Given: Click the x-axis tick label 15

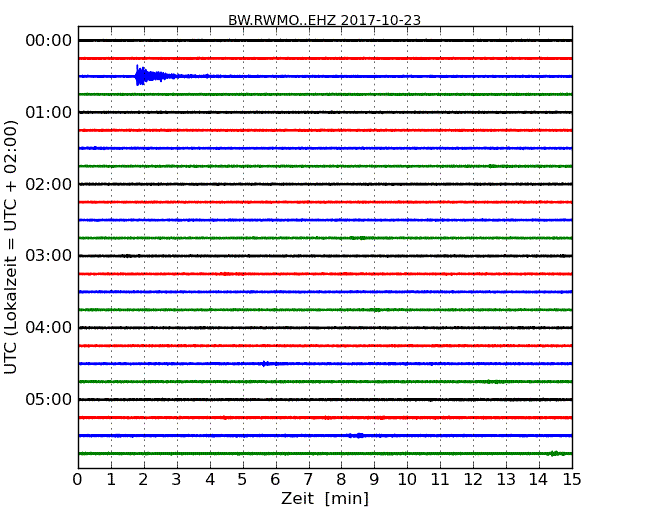Looking at the screenshot, I should (572, 480).
